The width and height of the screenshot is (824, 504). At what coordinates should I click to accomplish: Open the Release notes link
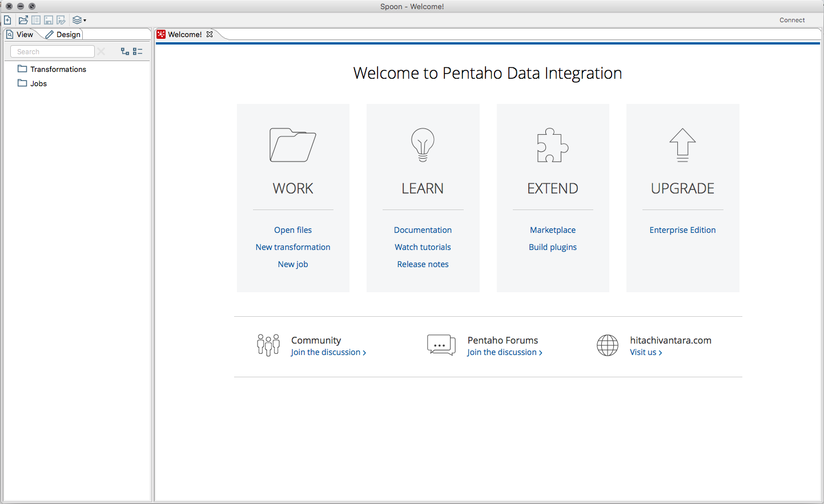click(423, 264)
